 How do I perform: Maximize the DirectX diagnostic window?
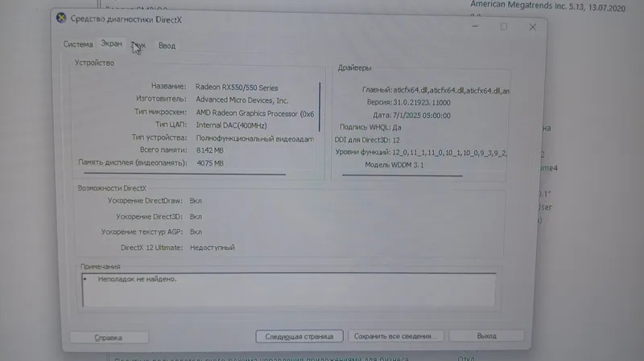pyautogui.click(x=504, y=27)
